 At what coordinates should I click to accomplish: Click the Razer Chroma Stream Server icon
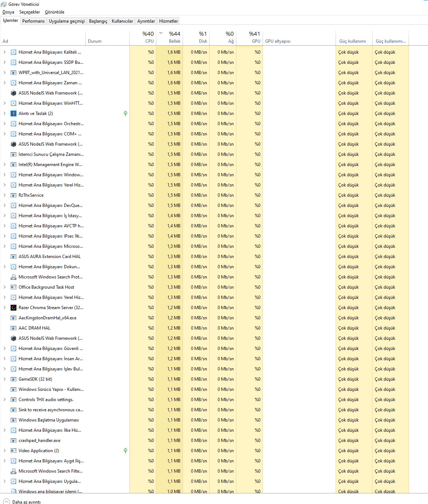[14, 308]
